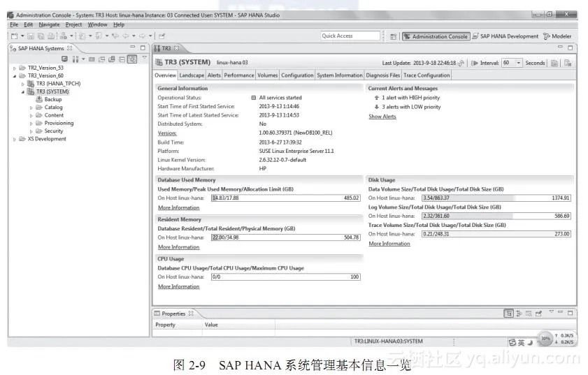Click the Open Perspective icon beside Quick Access

[x=394, y=37]
